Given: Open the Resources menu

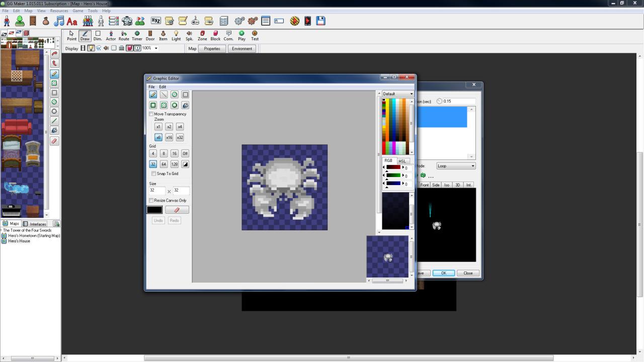Looking at the screenshot, I should (x=59, y=11).
